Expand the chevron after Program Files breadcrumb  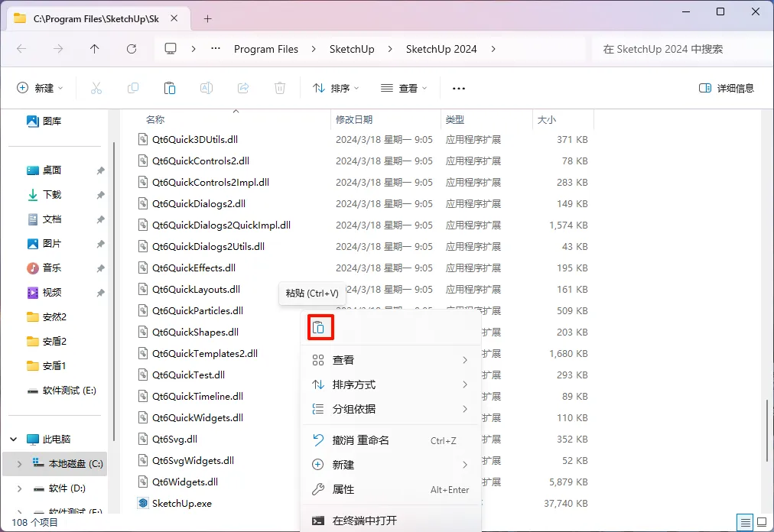tap(314, 49)
